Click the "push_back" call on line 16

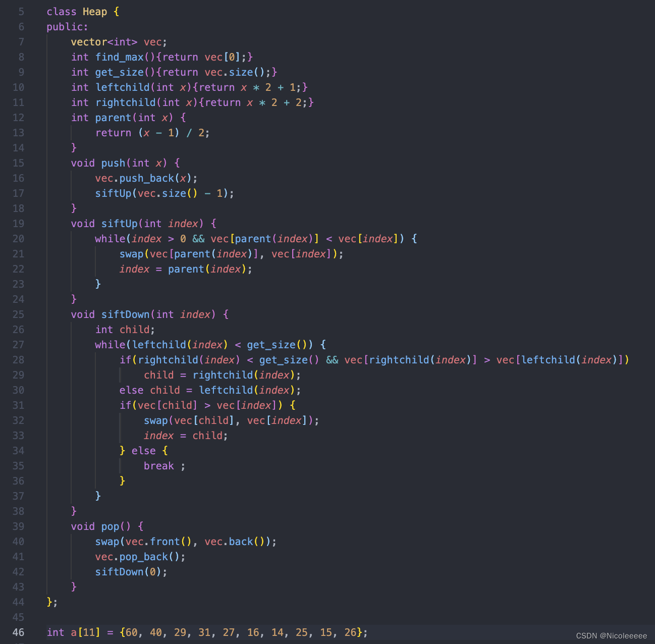point(147,178)
